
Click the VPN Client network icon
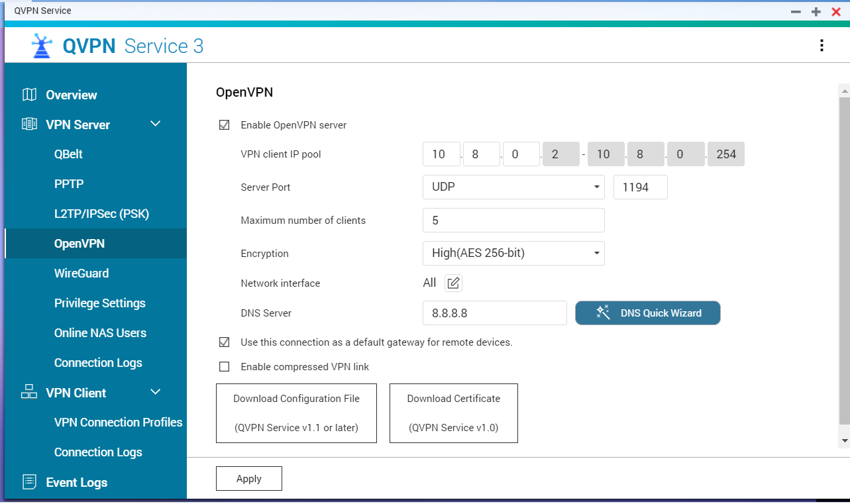click(29, 392)
